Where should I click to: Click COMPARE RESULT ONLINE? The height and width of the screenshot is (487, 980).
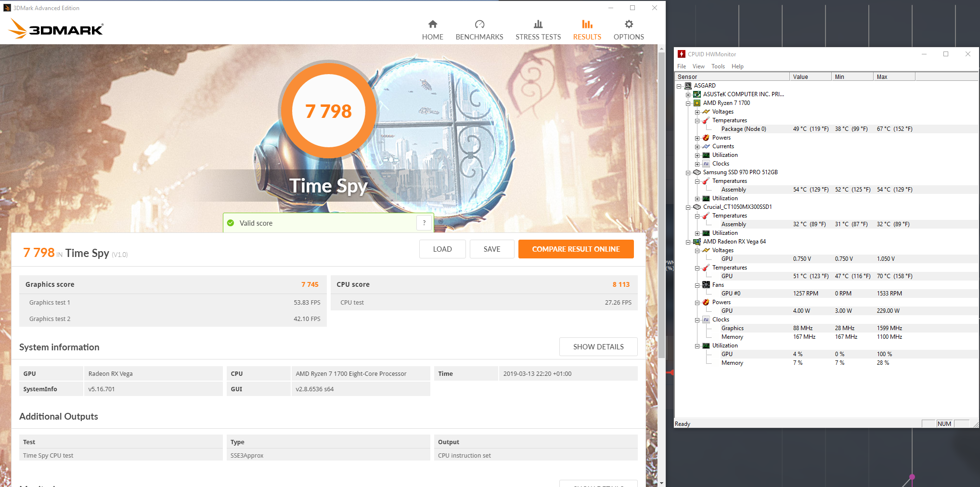[x=576, y=249]
